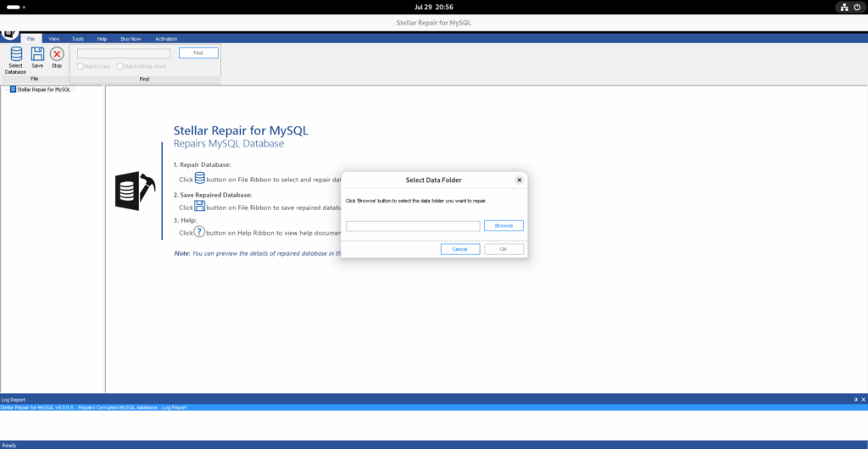Switch to the Tools ribbon tab
Viewport: 868px width, 449px height.
(77, 39)
